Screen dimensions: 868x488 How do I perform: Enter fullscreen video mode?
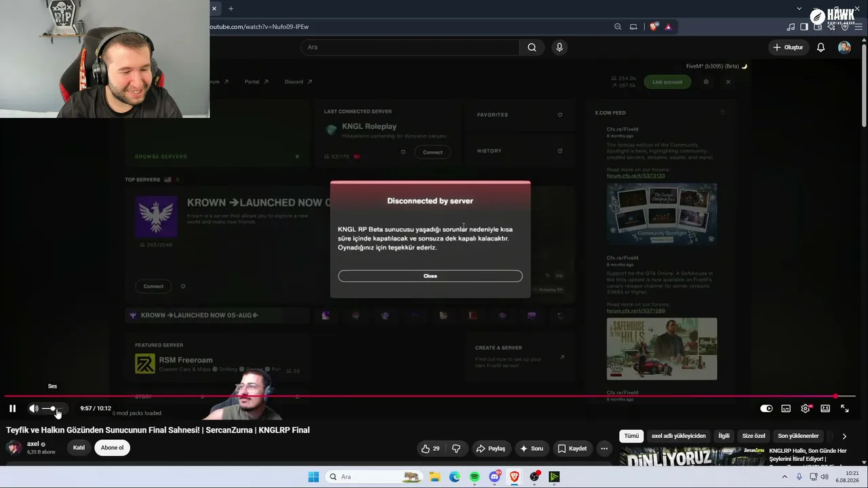[845, 409]
